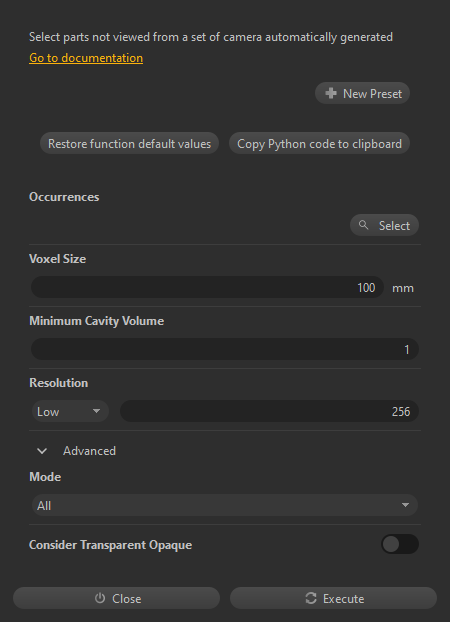The width and height of the screenshot is (450, 622).
Task: Click the circular arrows icon on Execute
Action: pos(311,598)
